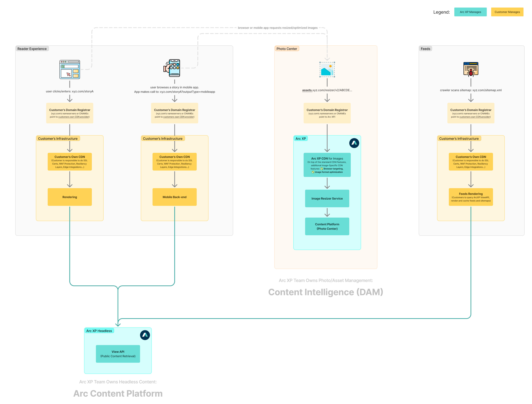Click the Arc XP Headless group label
The height and width of the screenshot is (404, 532).
(x=99, y=331)
